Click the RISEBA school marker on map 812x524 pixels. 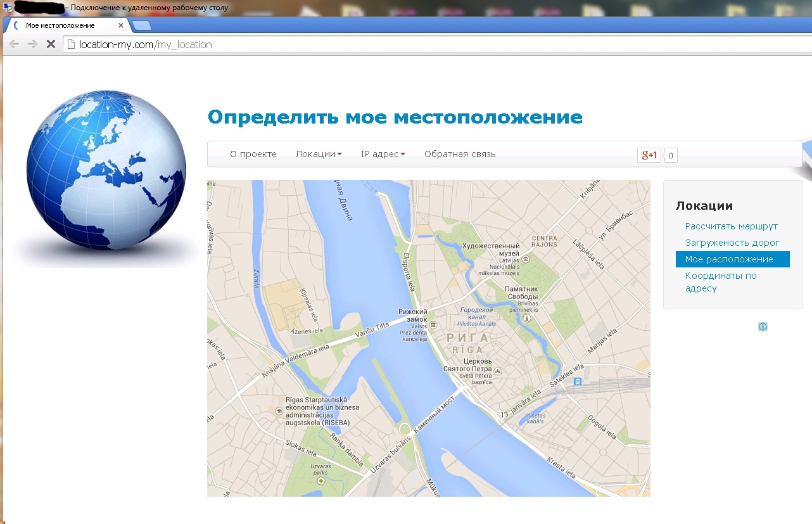coord(279,411)
